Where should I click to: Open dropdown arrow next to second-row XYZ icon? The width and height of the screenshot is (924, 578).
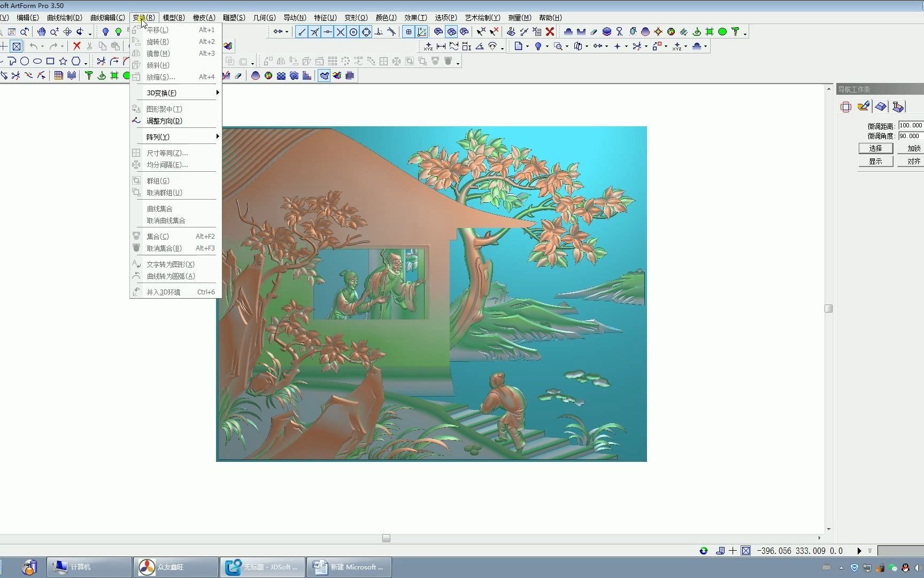tap(686, 47)
